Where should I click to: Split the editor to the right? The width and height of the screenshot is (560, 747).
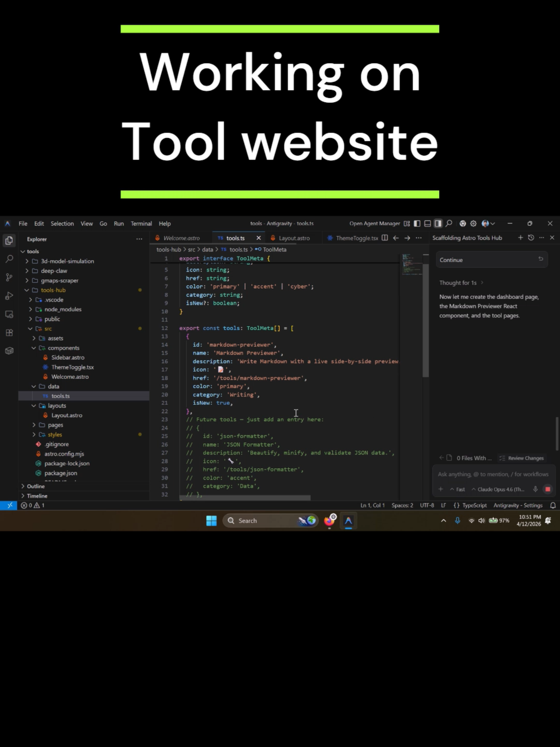[385, 238]
